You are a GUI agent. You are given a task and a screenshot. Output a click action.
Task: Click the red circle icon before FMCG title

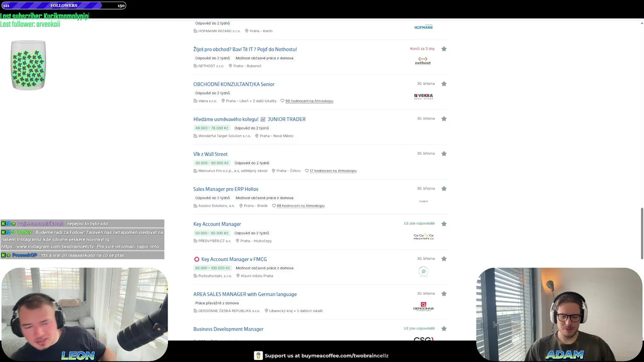(x=197, y=259)
